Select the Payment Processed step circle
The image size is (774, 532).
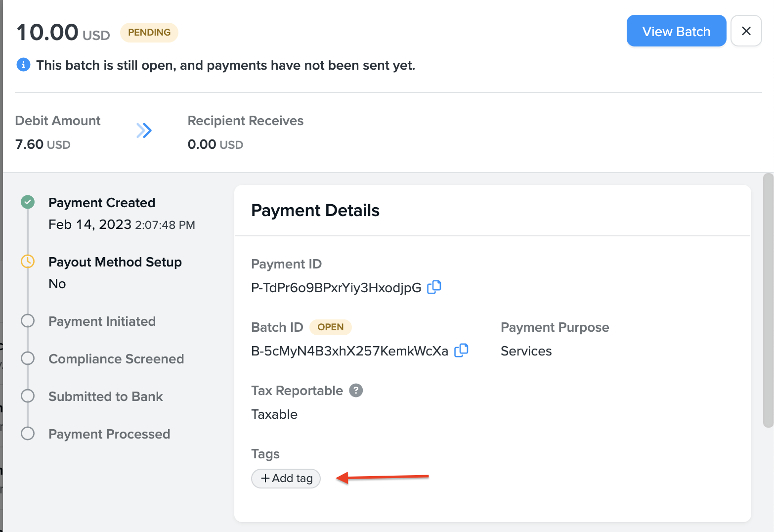[28, 434]
